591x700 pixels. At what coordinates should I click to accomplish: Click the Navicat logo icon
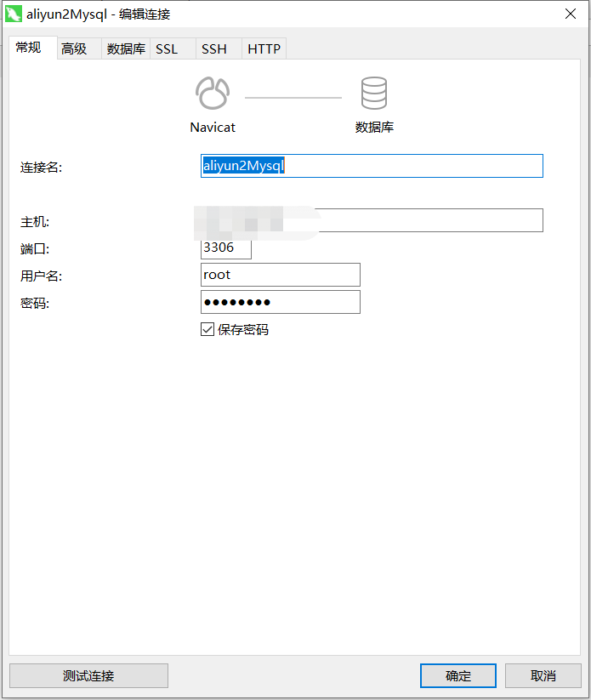click(213, 94)
